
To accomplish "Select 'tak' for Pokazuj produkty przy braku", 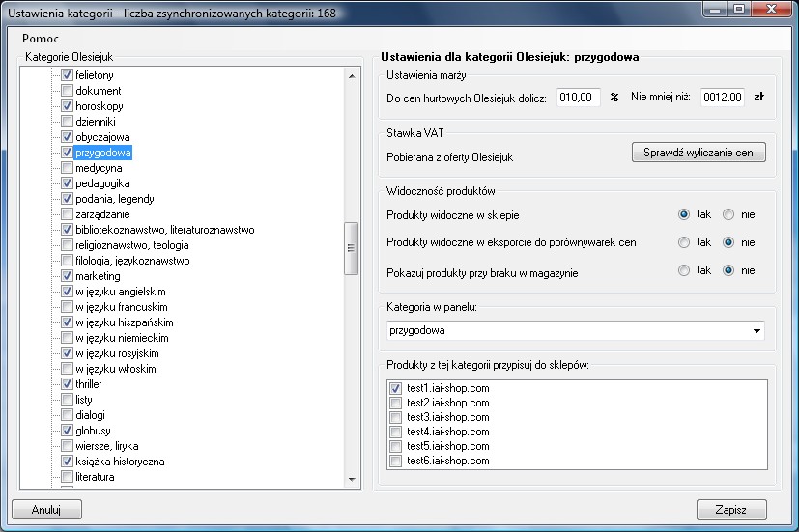I will pos(684,271).
